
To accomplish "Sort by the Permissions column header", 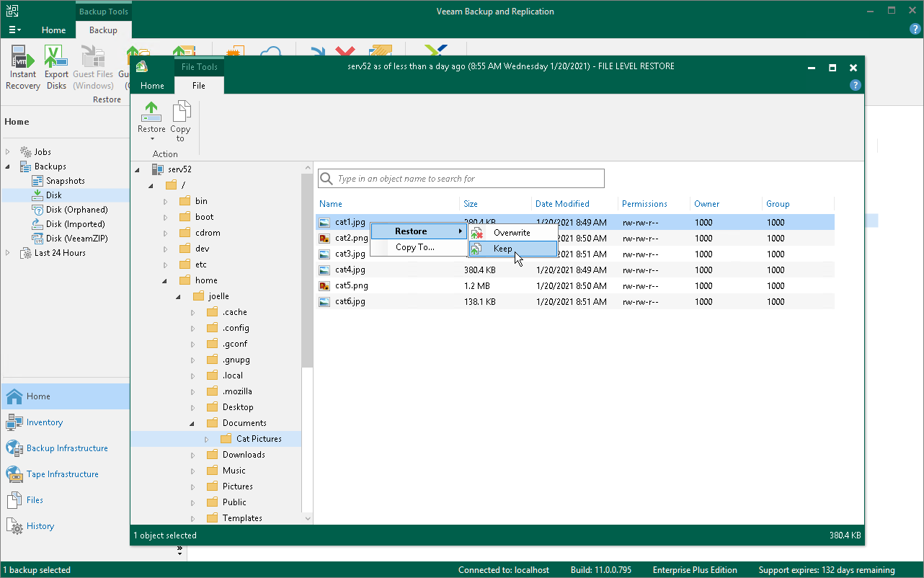I will click(654, 204).
